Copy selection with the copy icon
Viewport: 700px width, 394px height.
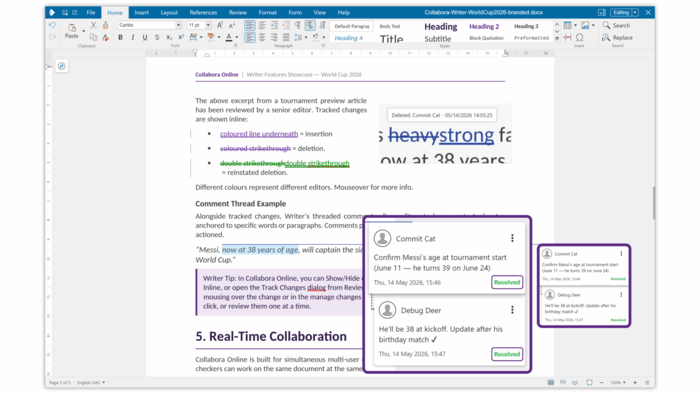[93, 37]
